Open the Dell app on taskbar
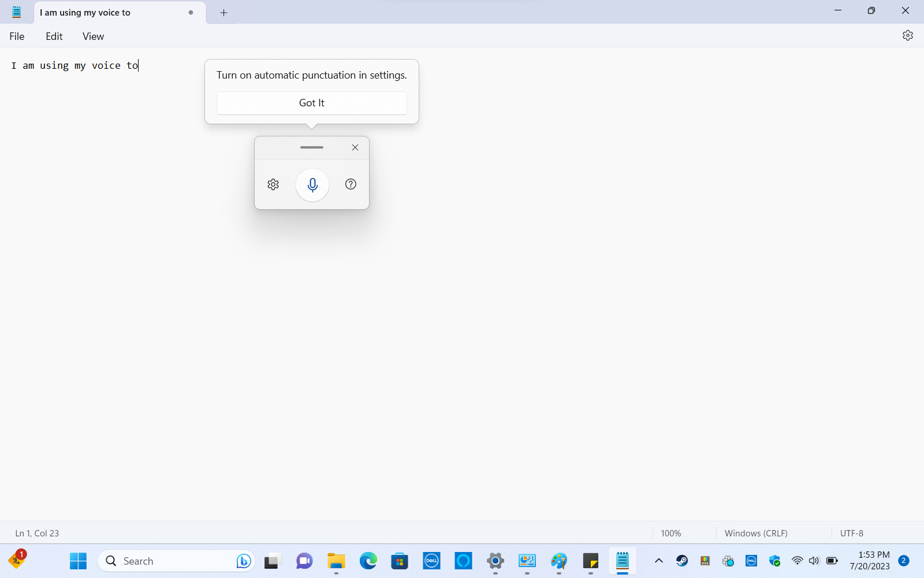The width and height of the screenshot is (924, 578). pos(431,561)
